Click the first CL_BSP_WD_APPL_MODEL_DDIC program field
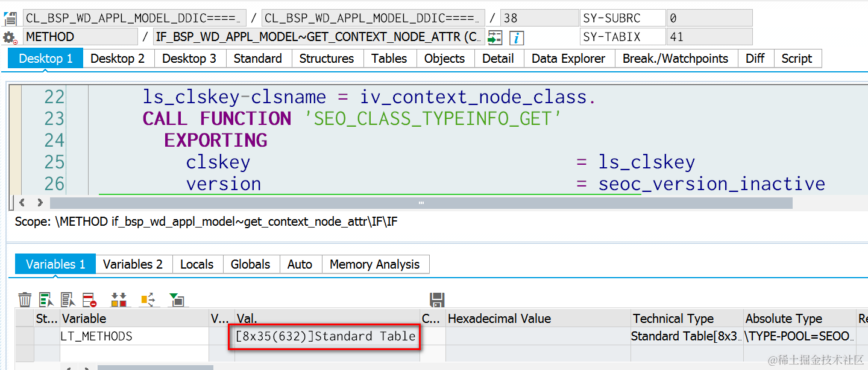The image size is (868, 370). point(135,18)
